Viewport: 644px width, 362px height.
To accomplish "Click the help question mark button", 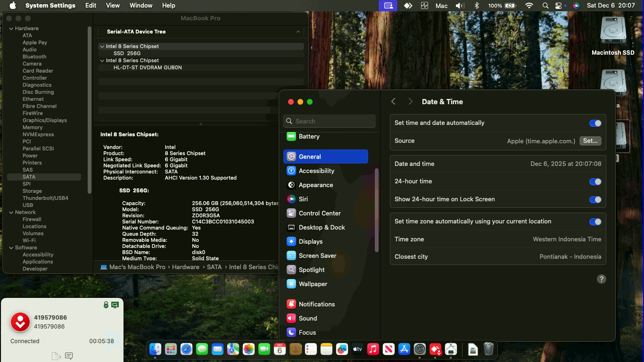I will pos(601,279).
